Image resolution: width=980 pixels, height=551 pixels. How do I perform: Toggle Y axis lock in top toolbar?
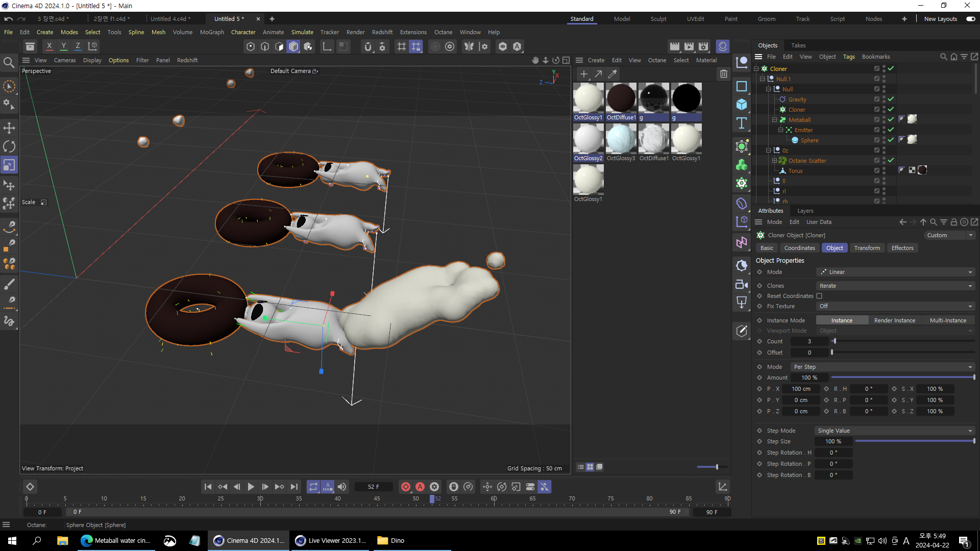point(63,46)
